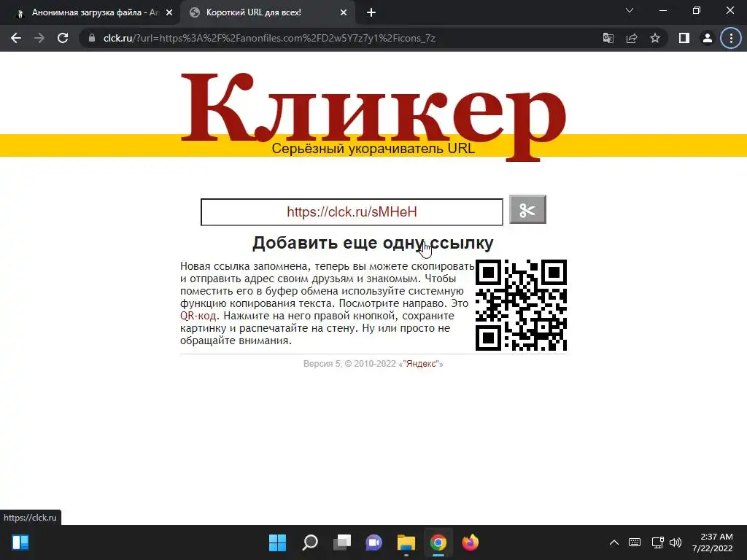Click the QR code image
Viewport: 747px width, 560px height.
(x=521, y=306)
